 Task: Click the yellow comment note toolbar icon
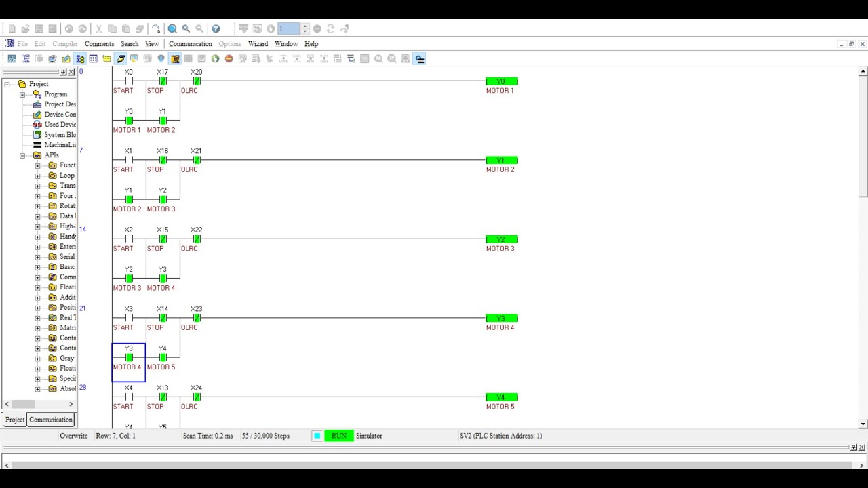tap(106, 58)
